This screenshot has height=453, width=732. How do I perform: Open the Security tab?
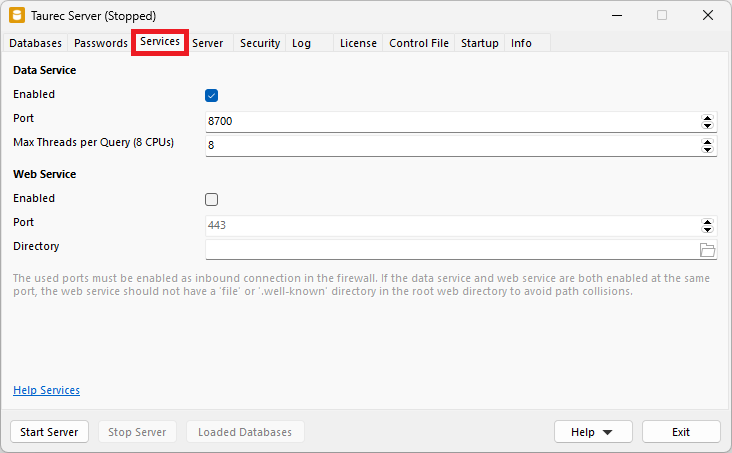pyautogui.click(x=260, y=43)
